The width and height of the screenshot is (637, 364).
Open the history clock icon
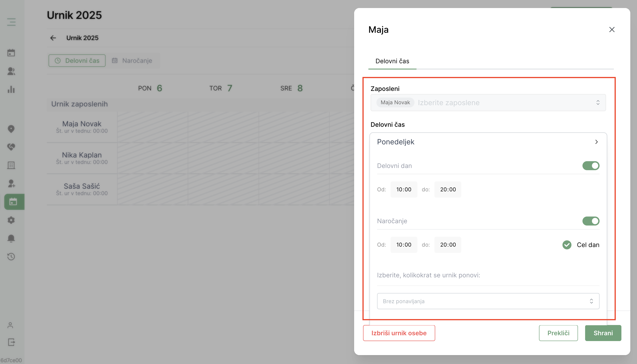[x=11, y=257]
